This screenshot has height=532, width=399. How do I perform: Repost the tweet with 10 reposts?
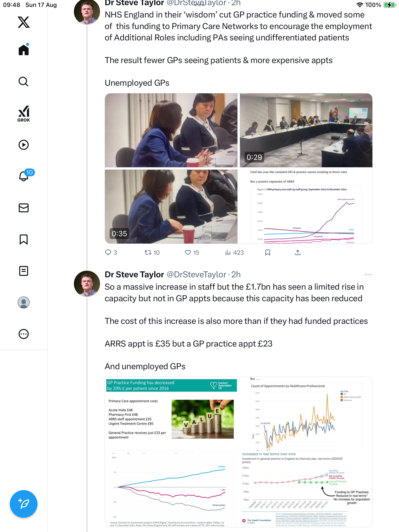pyautogui.click(x=148, y=252)
